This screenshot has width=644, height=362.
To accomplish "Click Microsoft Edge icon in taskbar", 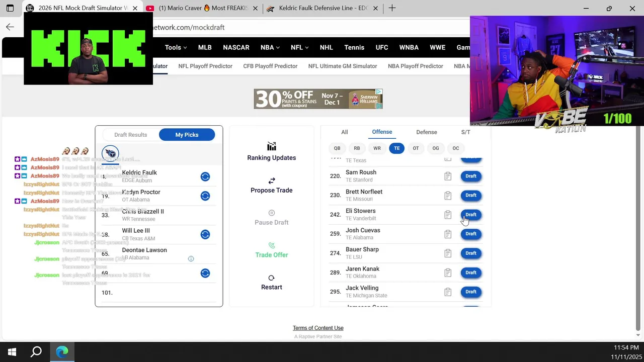I will pos(62,352).
